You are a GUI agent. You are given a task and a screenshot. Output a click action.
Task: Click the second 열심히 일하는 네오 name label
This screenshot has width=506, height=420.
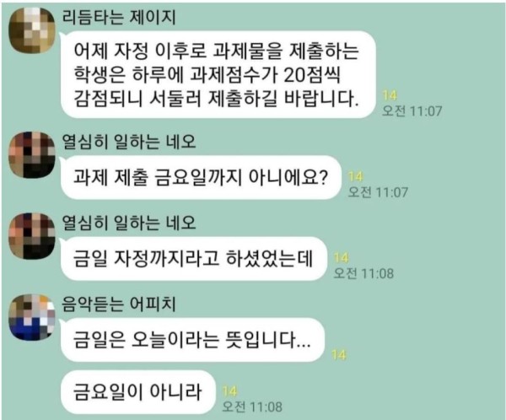click(x=129, y=223)
